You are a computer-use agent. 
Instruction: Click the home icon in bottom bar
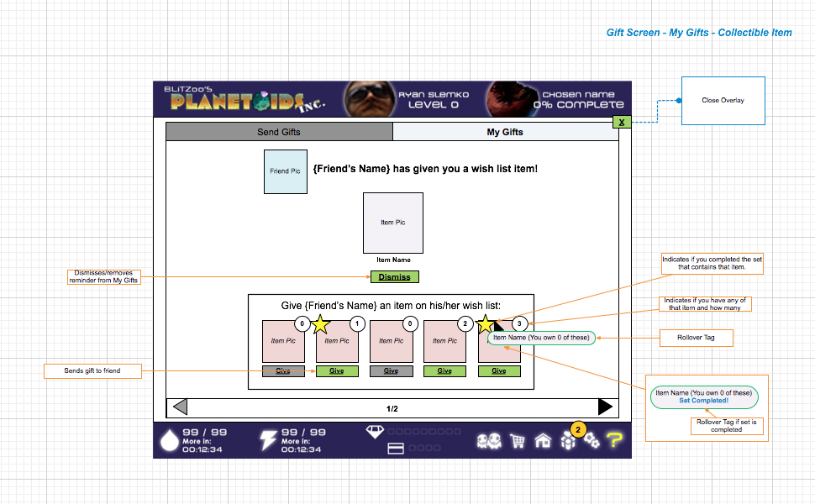tap(543, 441)
